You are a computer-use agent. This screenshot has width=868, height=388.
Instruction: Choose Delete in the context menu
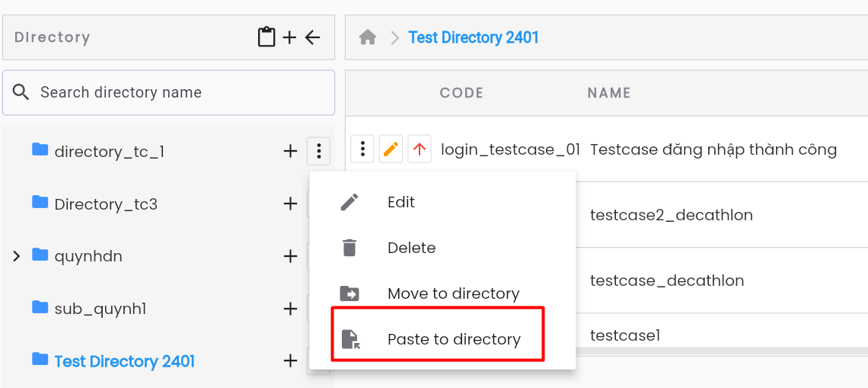tap(442, 248)
